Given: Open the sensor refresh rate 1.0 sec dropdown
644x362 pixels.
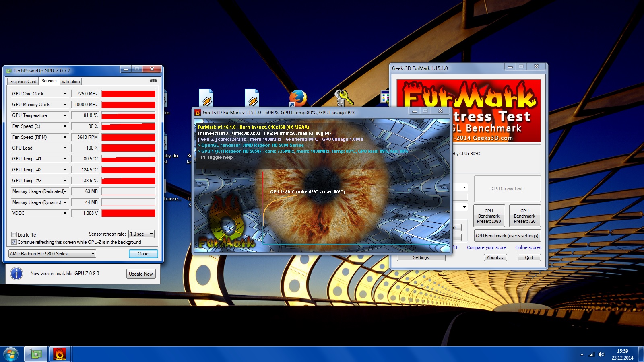Looking at the screenshot, I should click(x=141, y=234).
